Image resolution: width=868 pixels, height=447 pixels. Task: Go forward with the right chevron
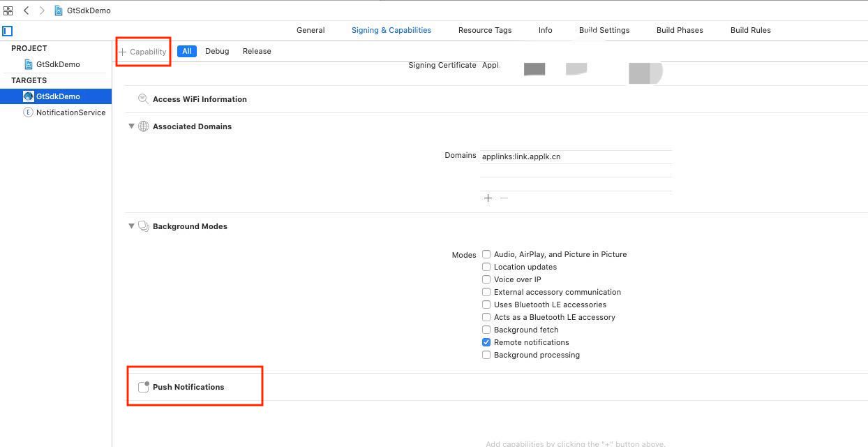42,10
